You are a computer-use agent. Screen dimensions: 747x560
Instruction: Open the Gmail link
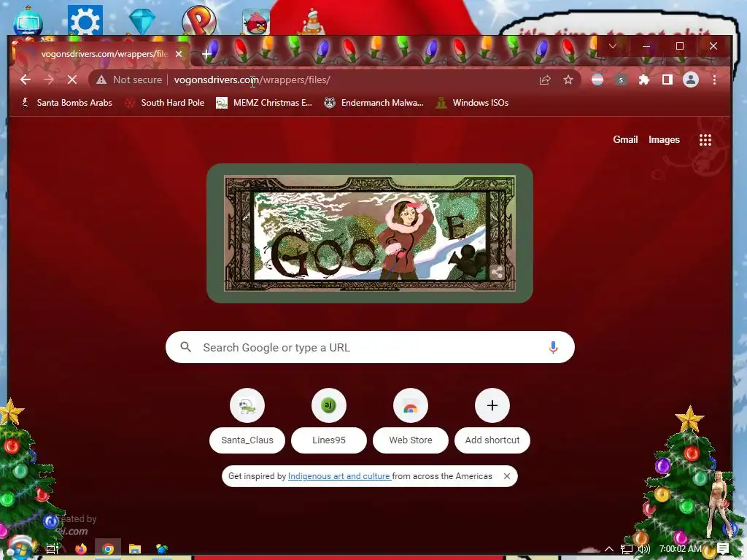[625, 139]
